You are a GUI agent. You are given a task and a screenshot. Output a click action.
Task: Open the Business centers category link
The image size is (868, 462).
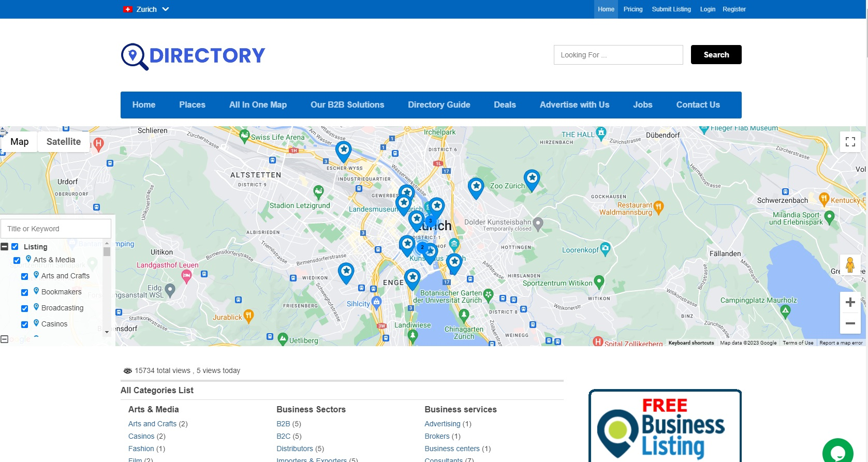[x=452, y=449]
